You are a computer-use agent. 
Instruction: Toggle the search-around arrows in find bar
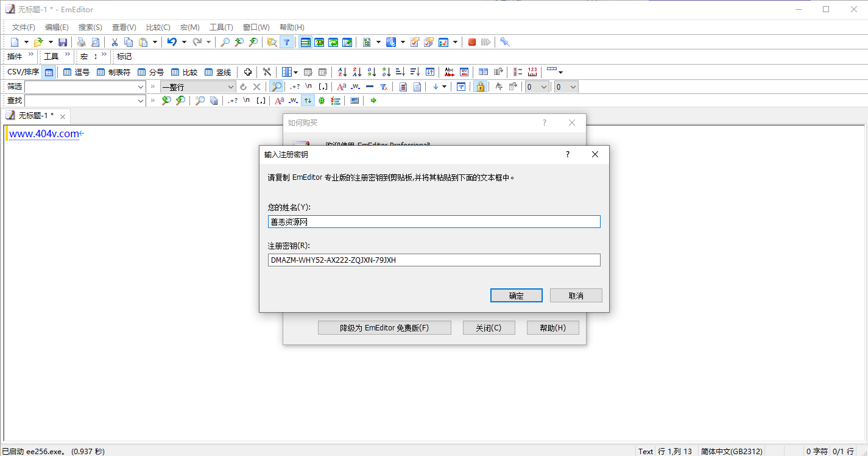pos(308,101)
